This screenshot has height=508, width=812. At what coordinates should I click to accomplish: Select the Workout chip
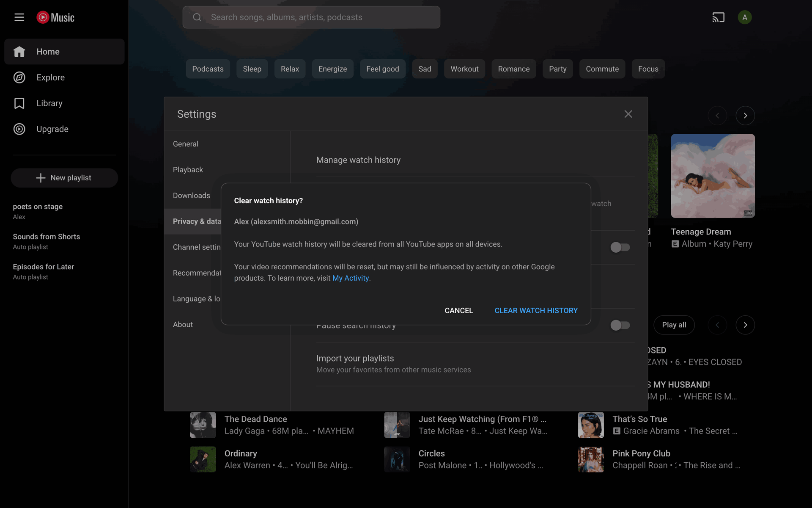464,69
